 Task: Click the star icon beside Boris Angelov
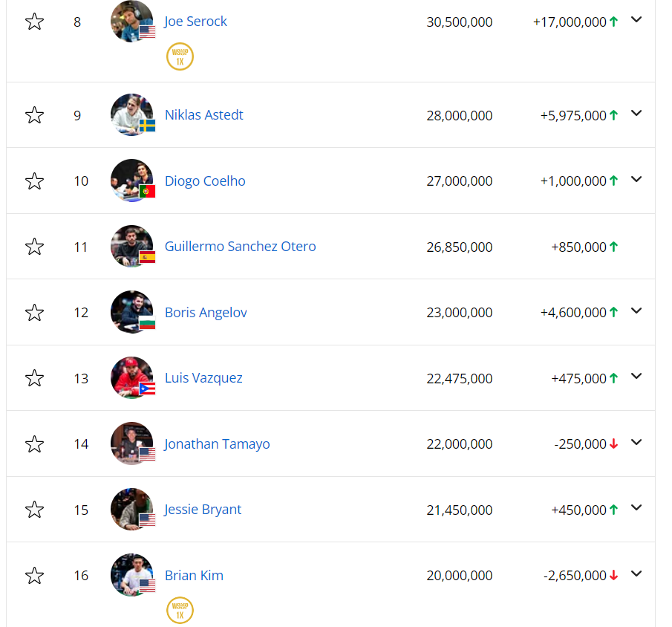[34, 313]
